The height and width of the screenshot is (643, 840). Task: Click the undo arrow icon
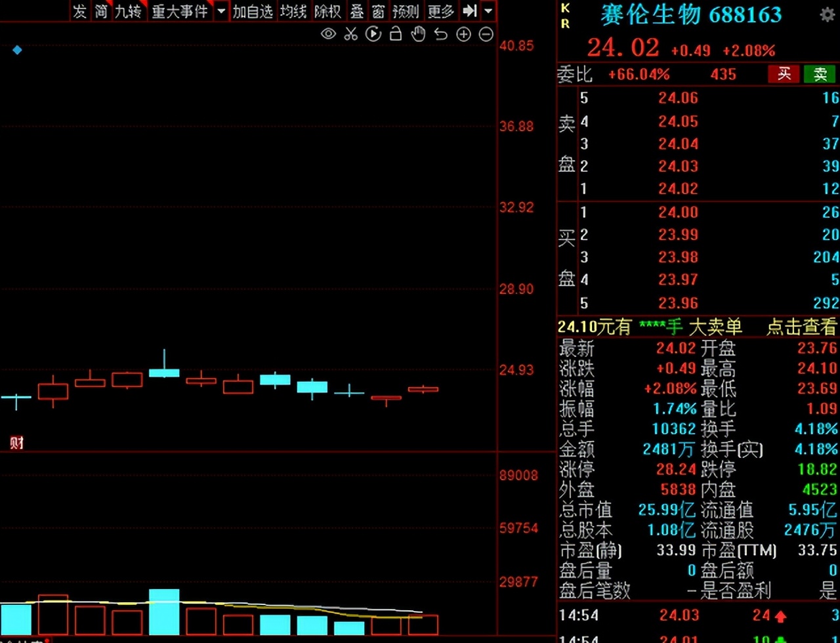(x=440, y=34)
